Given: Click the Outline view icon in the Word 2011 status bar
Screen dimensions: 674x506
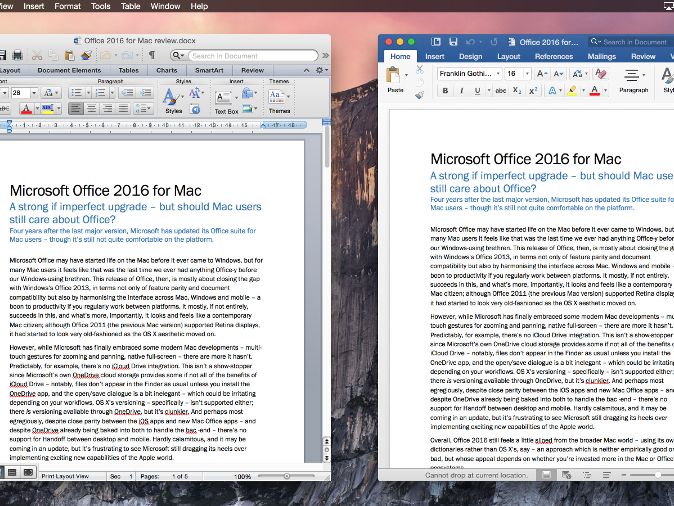Looking at the screenshot, I should pos(12,472).
